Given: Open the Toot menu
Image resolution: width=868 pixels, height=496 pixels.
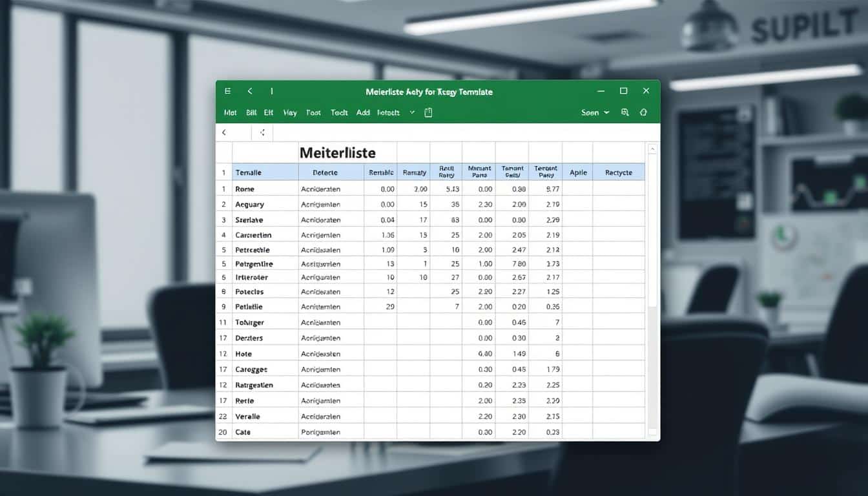Looking at the screenshot, I should pyautogui.click(x=313, y=112).
